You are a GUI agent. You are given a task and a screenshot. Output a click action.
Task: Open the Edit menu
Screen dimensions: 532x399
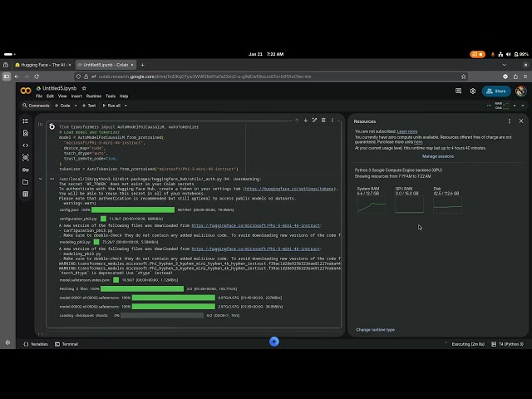click(x=50, y=96)
